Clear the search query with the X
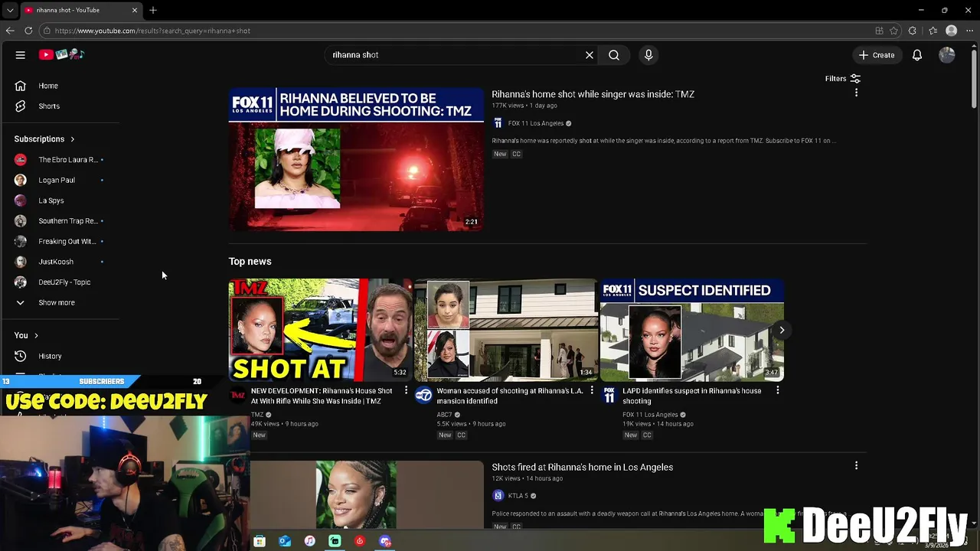The width and height of the screenshot is (980, 551). pos(590,55)
